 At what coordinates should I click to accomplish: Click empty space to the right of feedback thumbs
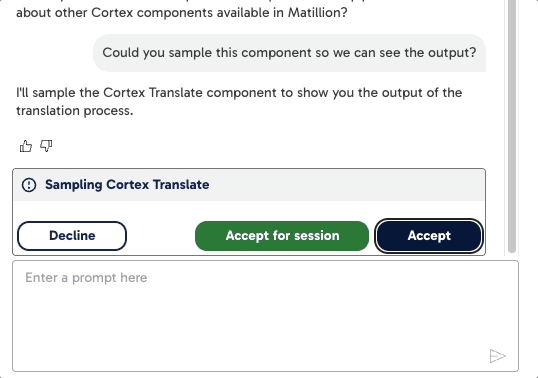pyautogui.click(x=268, y=146)
